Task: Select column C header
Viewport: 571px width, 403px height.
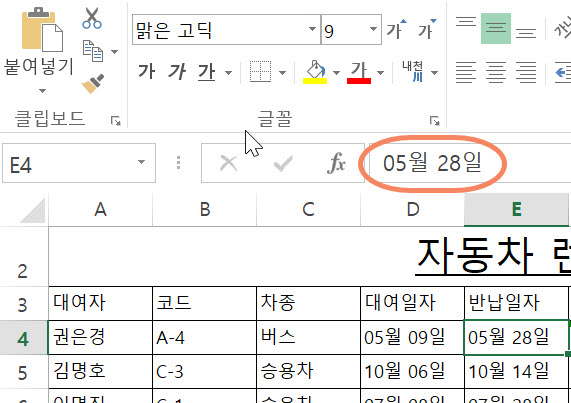Action: [x=308, y=210]
